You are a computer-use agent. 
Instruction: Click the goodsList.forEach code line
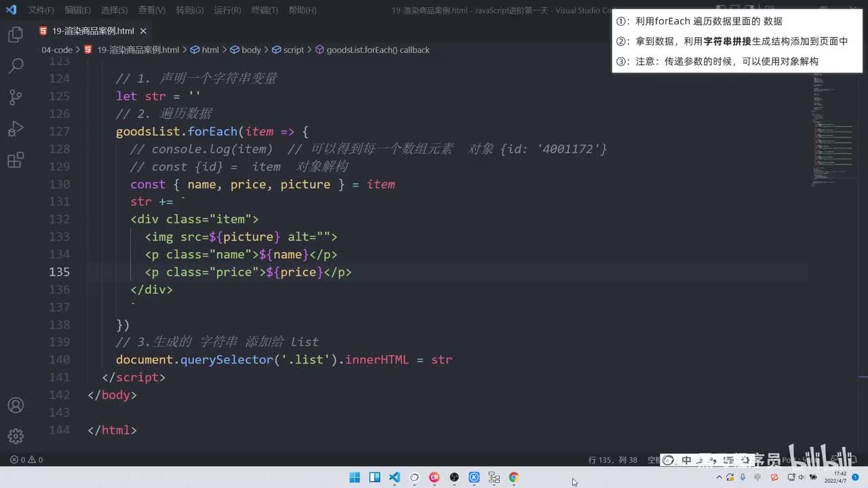212,131
